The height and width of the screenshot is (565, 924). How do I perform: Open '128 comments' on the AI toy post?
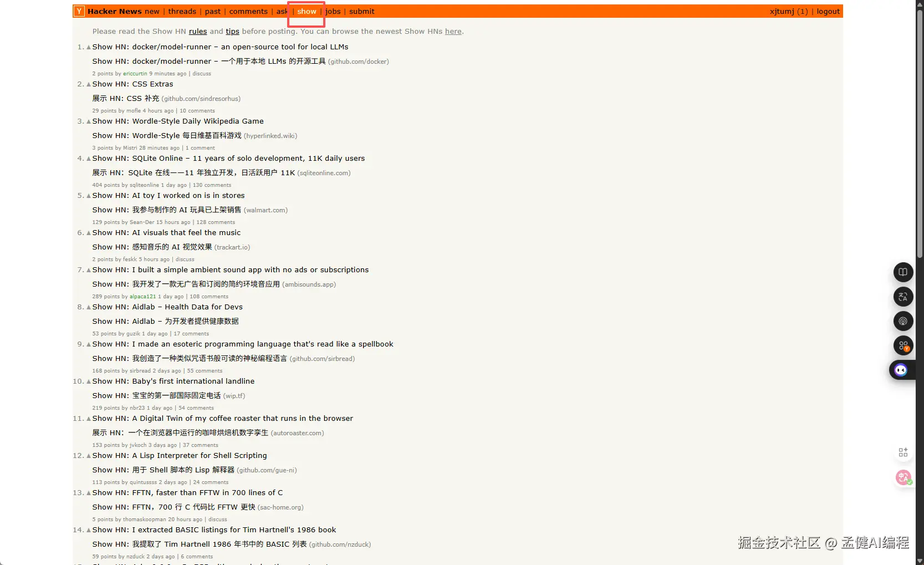tap(216, 222)
